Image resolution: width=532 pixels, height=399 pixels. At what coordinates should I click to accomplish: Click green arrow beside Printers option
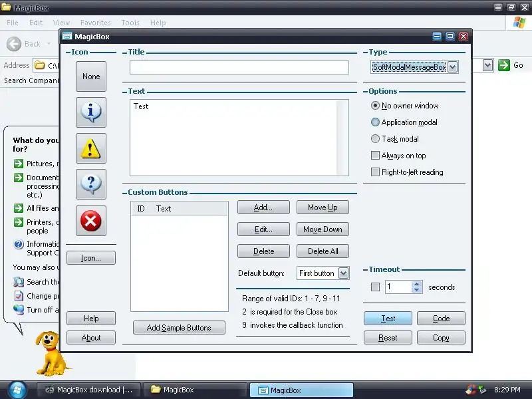pyautogui.click(x=19, y=222)
